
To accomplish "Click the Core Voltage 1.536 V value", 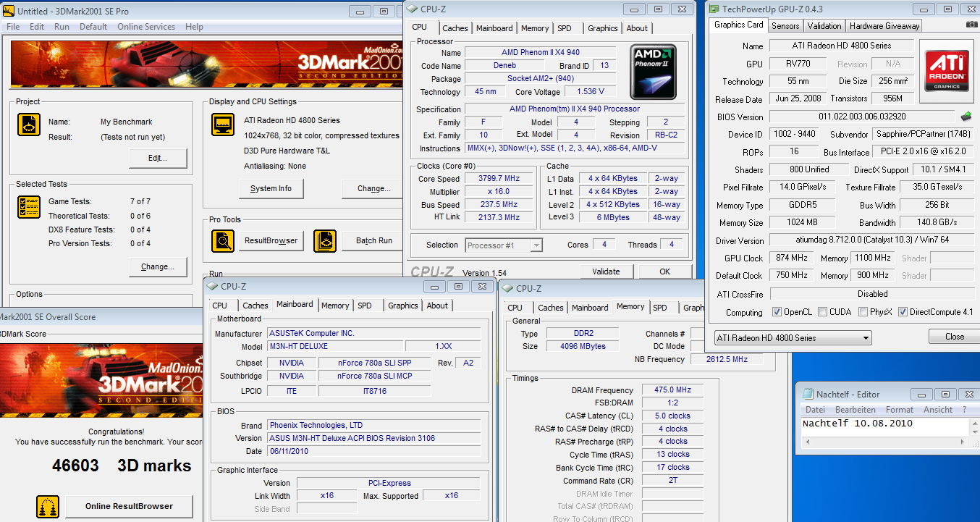I will (590, 92).
